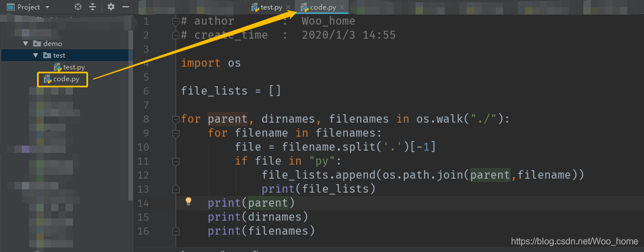
Task: Click 'file_lists = []' on line 6
Action: click(x=231, y=91)
